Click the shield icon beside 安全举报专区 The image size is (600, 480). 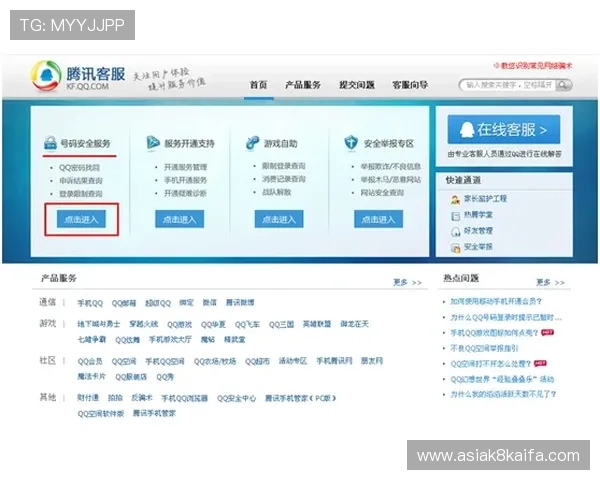pyautogui.click(x=351, y=143)
